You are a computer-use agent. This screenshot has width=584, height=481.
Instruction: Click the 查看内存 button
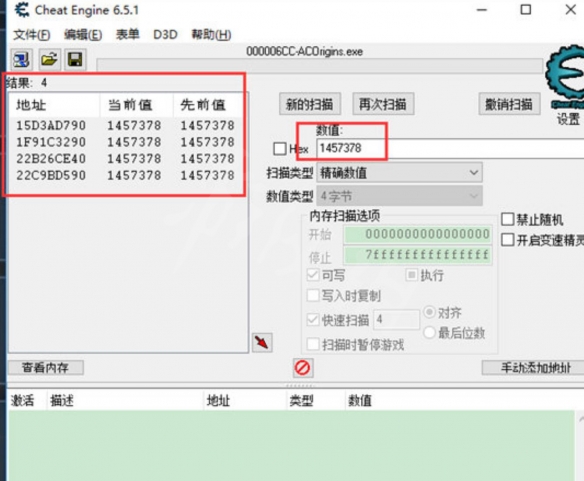click(46, 368)
